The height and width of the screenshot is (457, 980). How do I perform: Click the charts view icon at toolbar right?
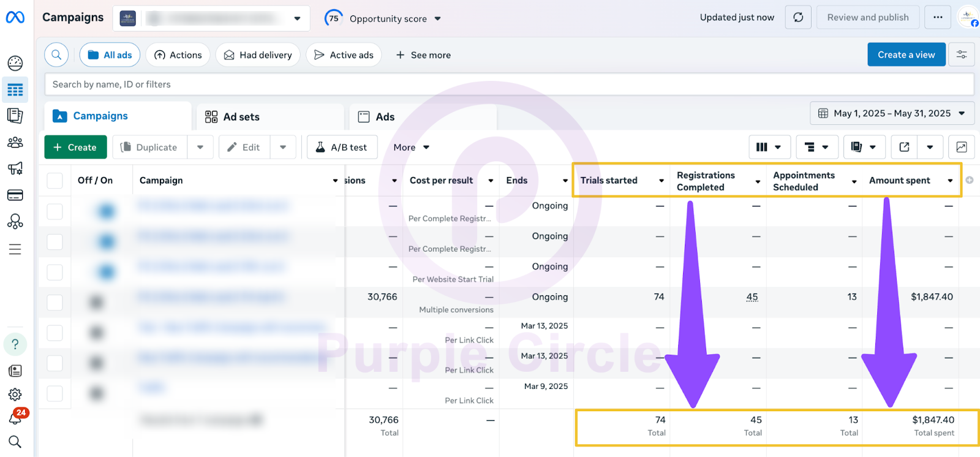point(961,147)
